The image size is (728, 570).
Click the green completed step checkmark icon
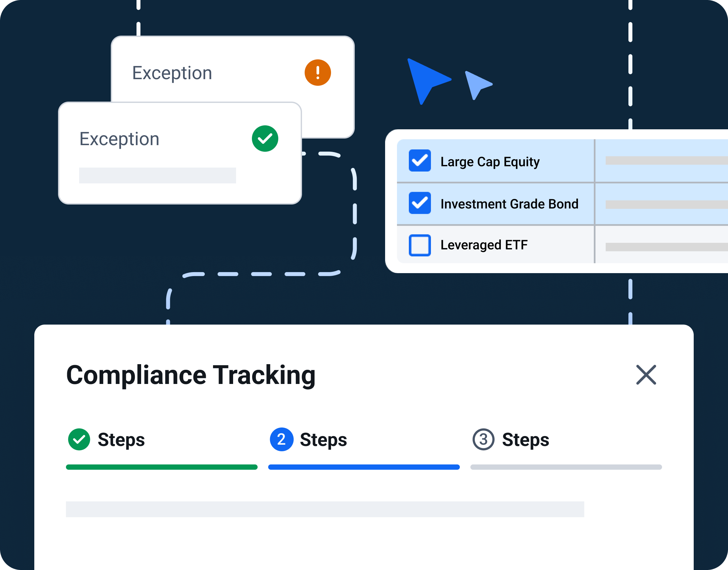point(79,439)
